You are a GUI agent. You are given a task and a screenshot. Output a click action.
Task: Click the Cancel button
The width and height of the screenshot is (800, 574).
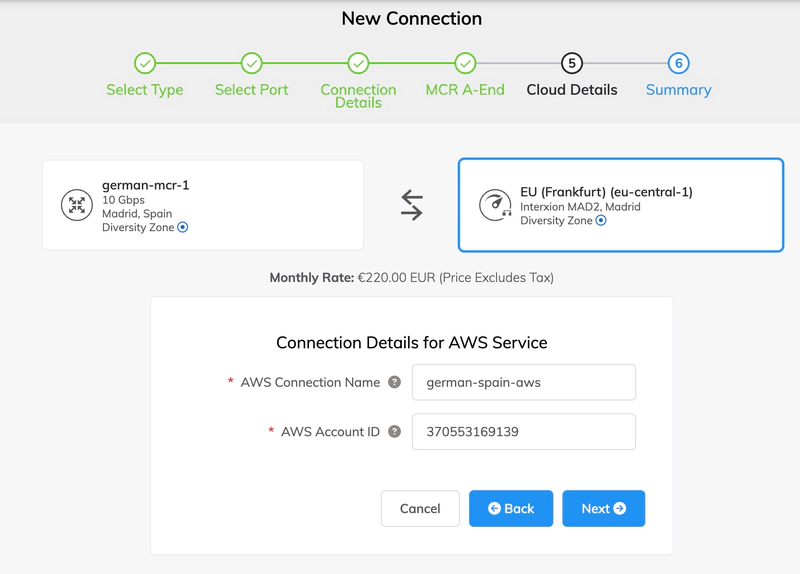pos(420,509)
